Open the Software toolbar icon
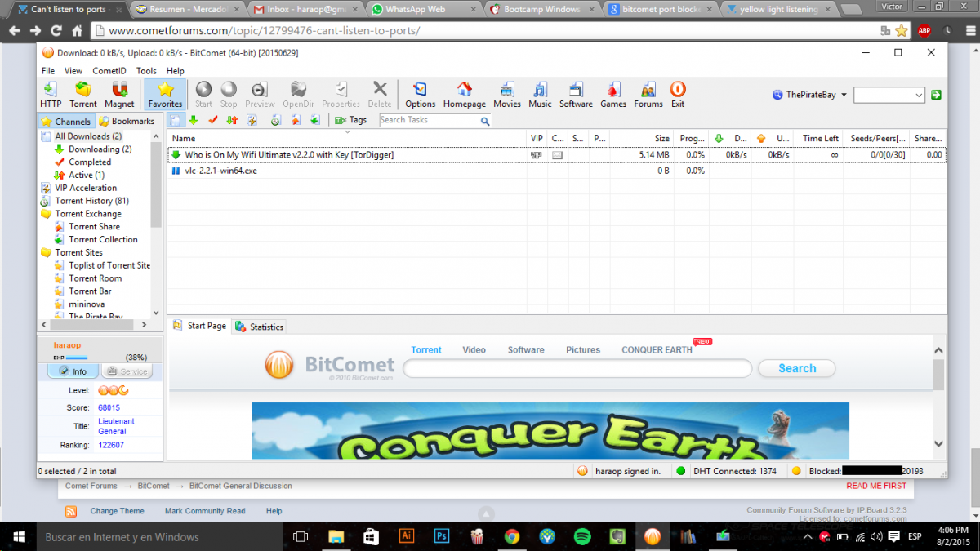Viewport: 980px width, 551px height. pyautogui.click(x=576, y=94)
